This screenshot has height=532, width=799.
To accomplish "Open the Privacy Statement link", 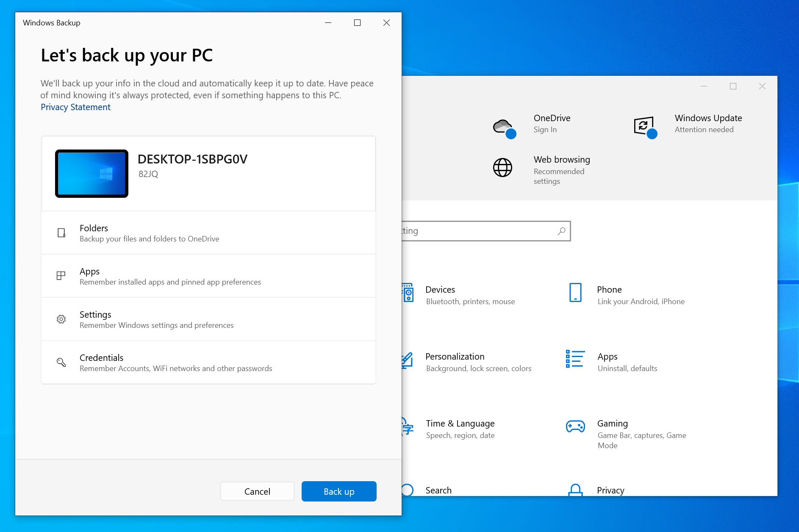I will (75, 107).
